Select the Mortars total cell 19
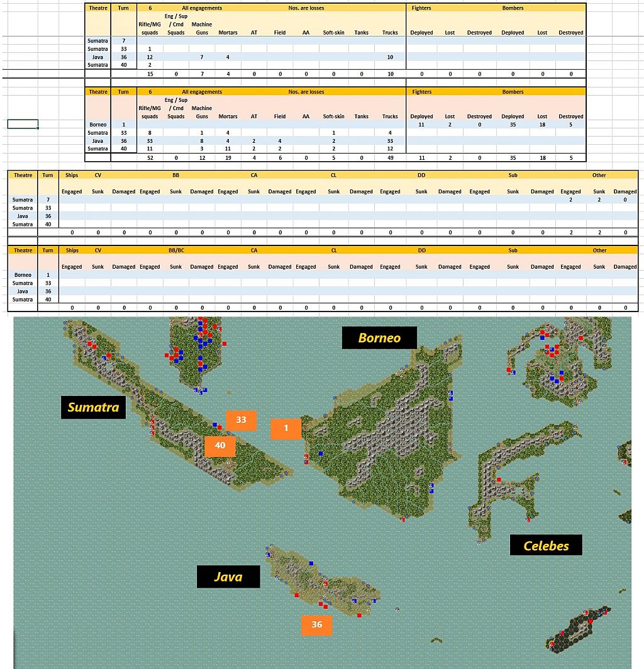644x669 pixels. click(x=228, y=158)
